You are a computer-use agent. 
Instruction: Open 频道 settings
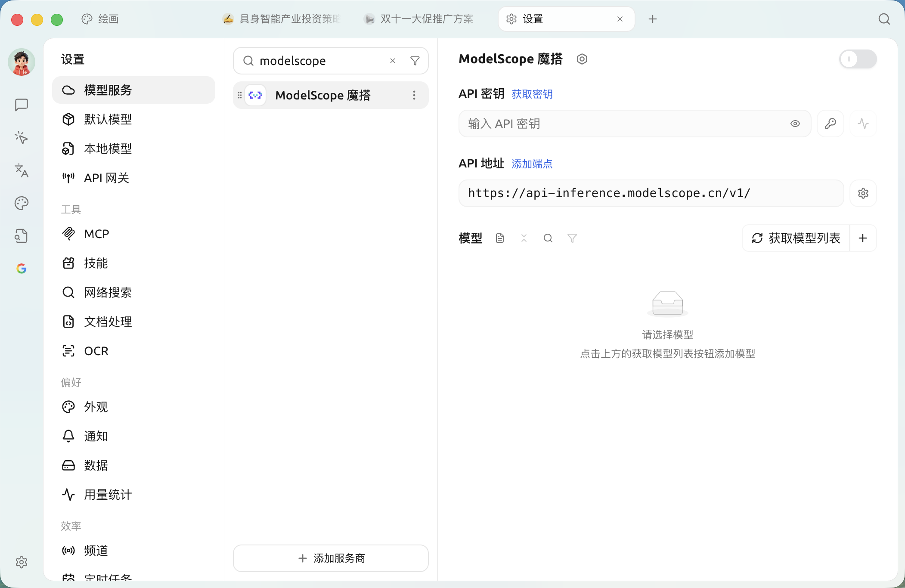(x=133, y=551)
